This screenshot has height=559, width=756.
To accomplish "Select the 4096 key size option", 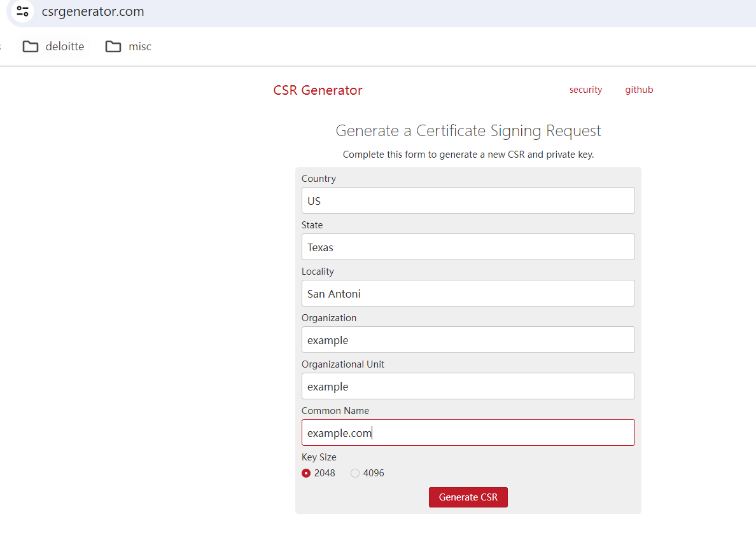I will (354, 473).
